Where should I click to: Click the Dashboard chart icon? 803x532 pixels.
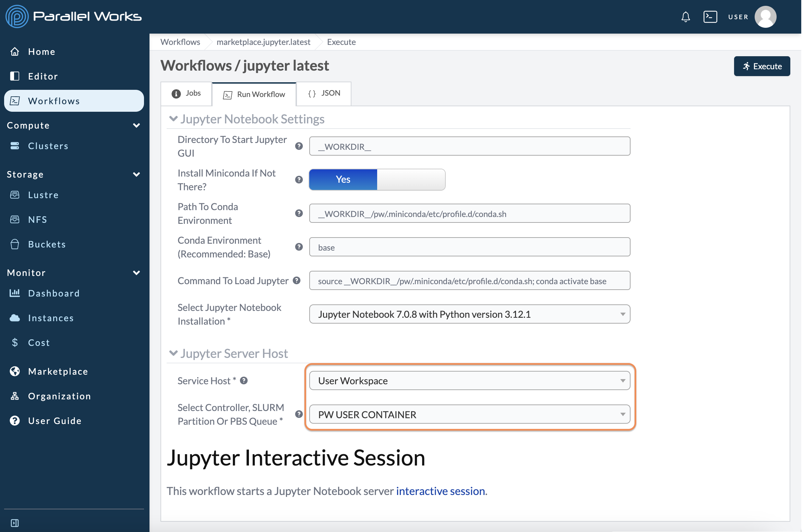point(15,293)
